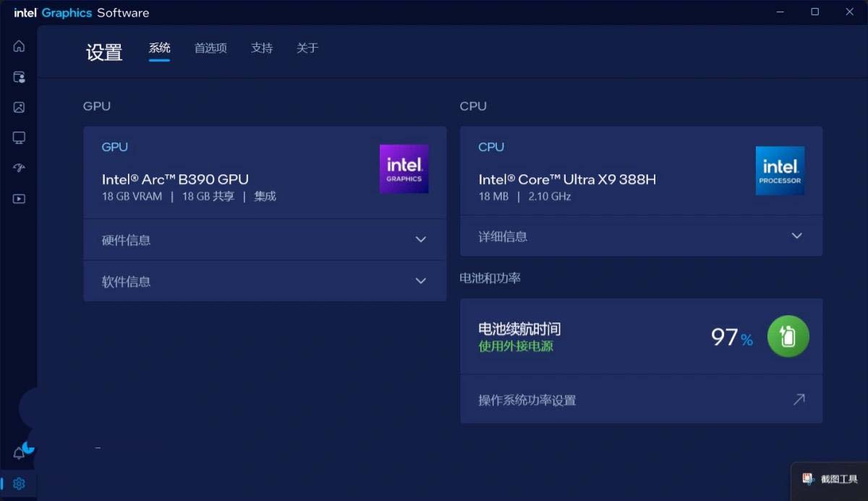
Task: Open the Performance gauge icon in sidebar
Action: 19,168
